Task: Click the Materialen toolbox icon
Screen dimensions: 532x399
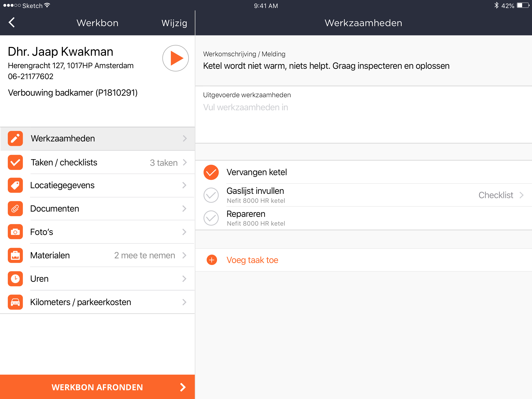Action: click(15, 255)
